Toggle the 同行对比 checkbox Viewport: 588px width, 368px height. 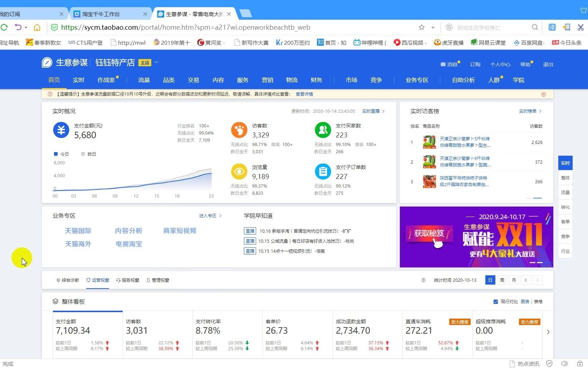tap(496, 302)
